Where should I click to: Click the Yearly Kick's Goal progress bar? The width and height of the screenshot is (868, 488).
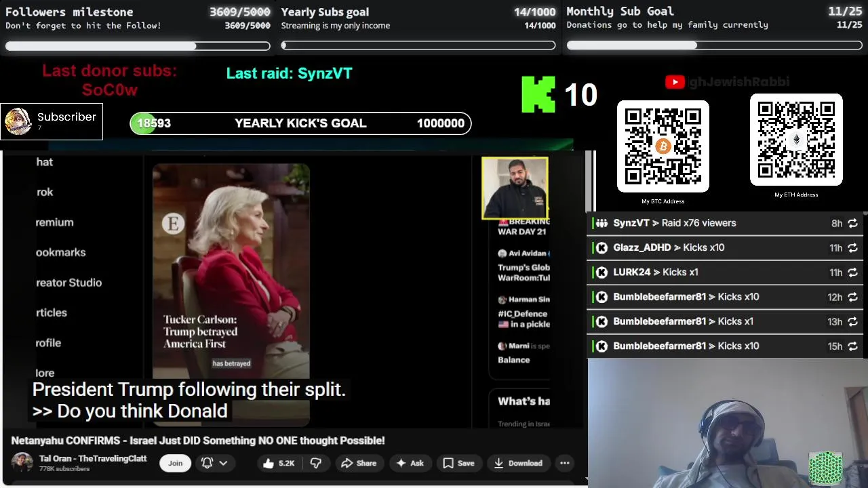tap(300, 123)
